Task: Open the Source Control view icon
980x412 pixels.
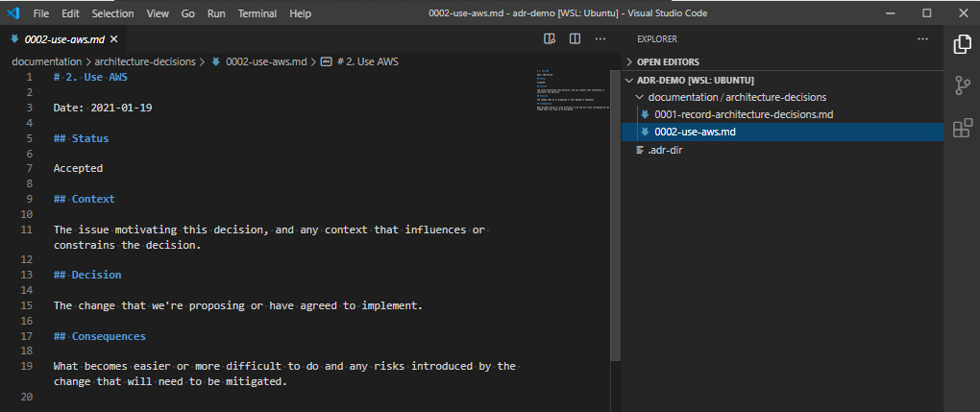Action: (x=962, y=85)
